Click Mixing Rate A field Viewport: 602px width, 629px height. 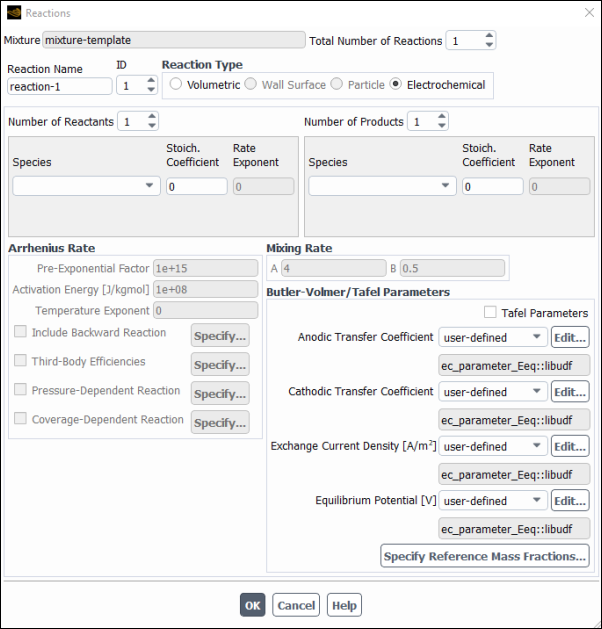[x=334, y=268]
